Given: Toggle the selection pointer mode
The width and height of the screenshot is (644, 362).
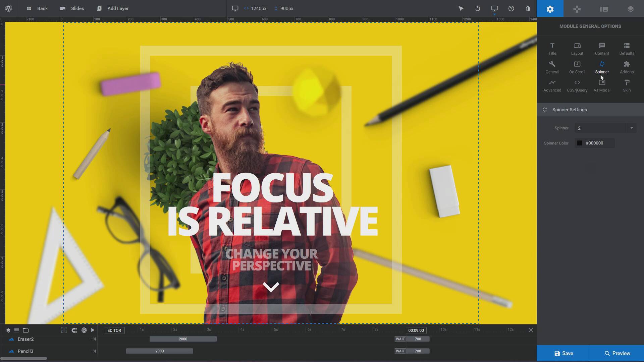Looking at the screenshot, I should point(461,8).
